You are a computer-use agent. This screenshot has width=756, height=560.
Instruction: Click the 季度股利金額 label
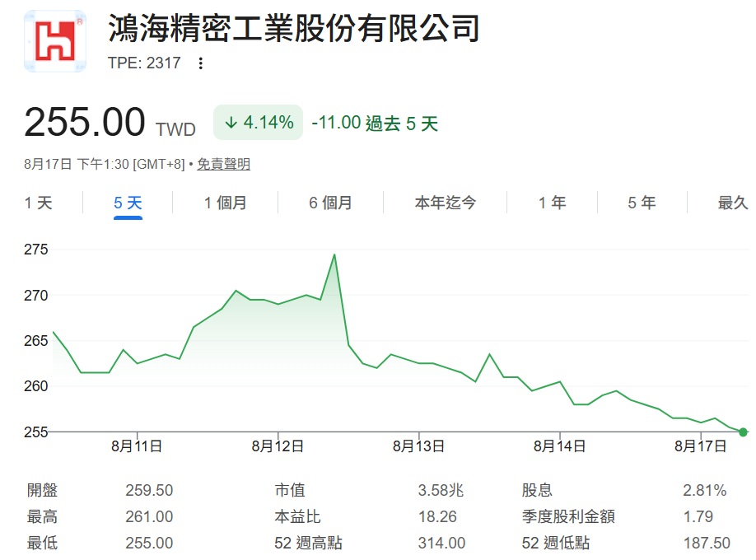[x=568, y=516]
